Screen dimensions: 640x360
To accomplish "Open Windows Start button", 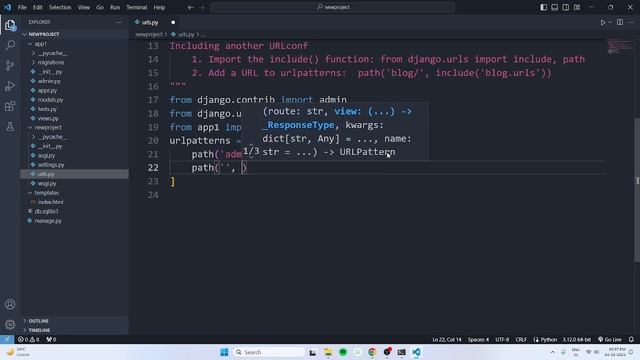I will pos(224,352).
